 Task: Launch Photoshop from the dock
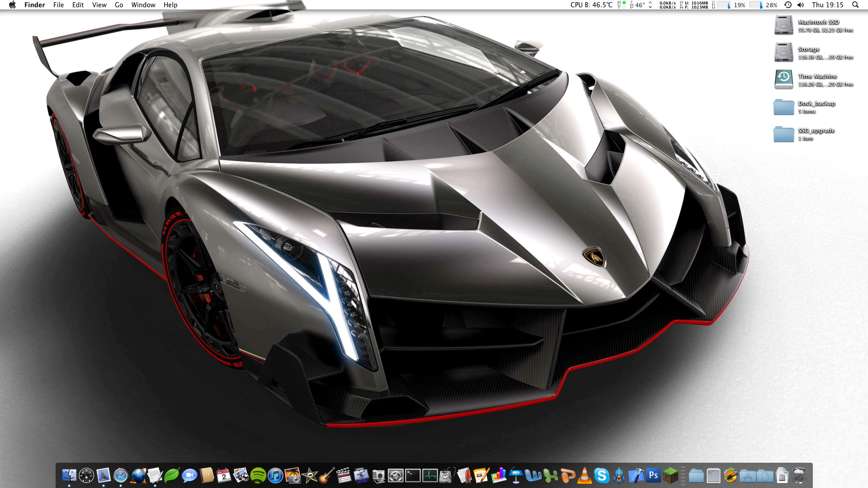653,475
